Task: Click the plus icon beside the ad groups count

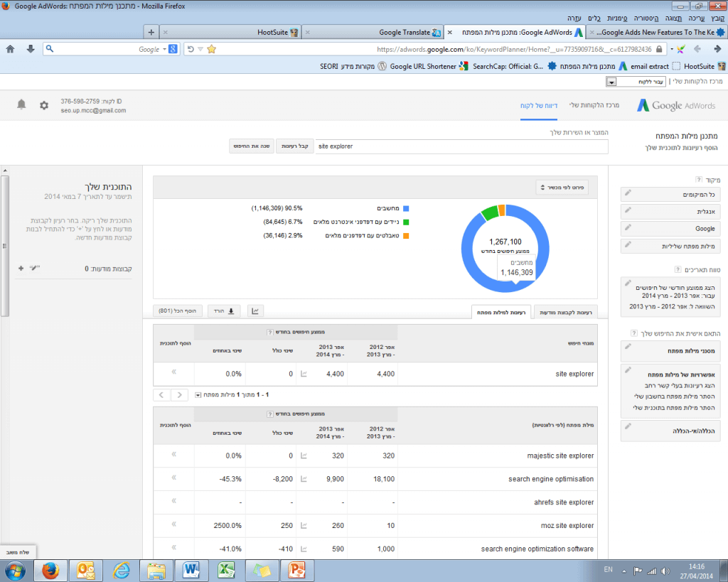Action: click(21, 269)
